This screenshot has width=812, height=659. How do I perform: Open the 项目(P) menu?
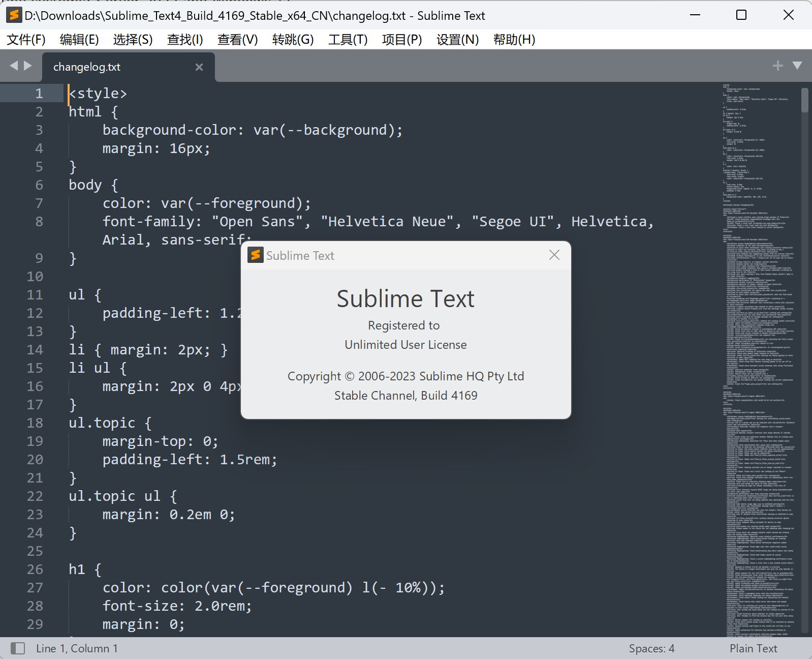(x=402, y=40)
